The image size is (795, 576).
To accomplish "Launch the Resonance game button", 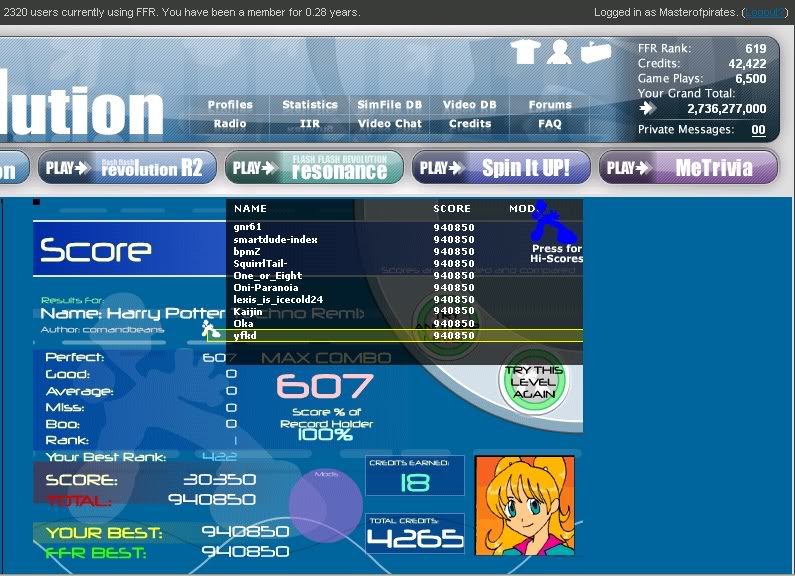I will tap(314, 168).
